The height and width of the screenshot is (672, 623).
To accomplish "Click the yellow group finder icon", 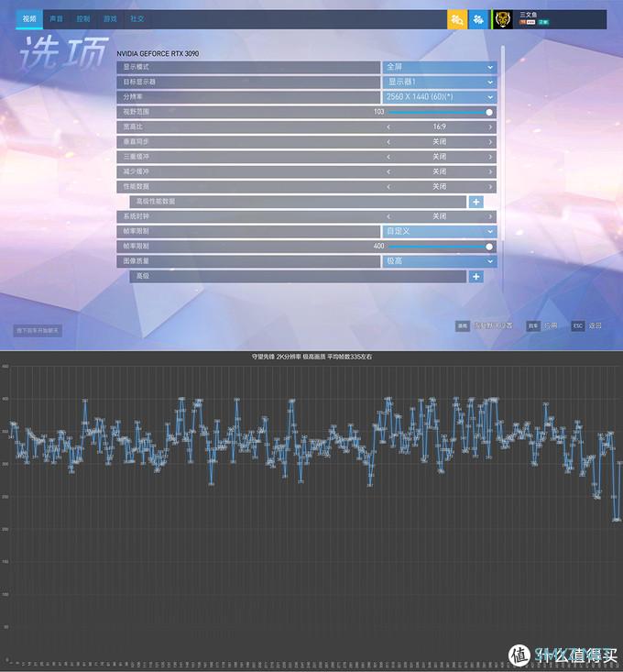I will tap(457, 19).
